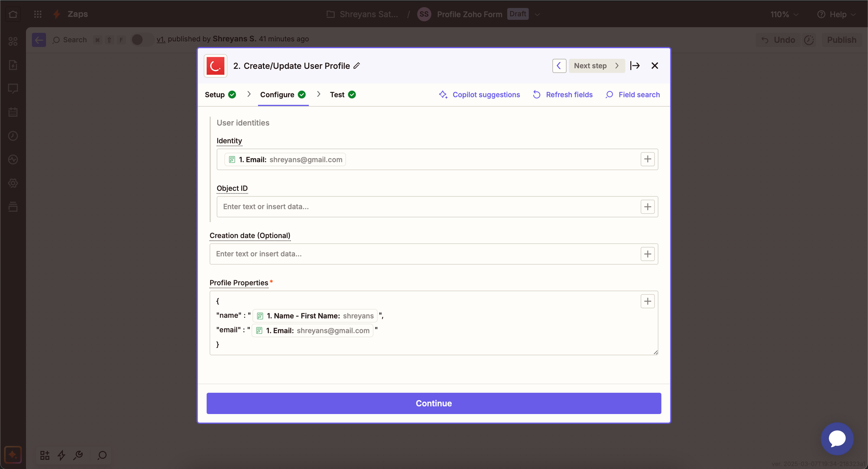
Task: Click Refresh fields
Action: (563, 95)
